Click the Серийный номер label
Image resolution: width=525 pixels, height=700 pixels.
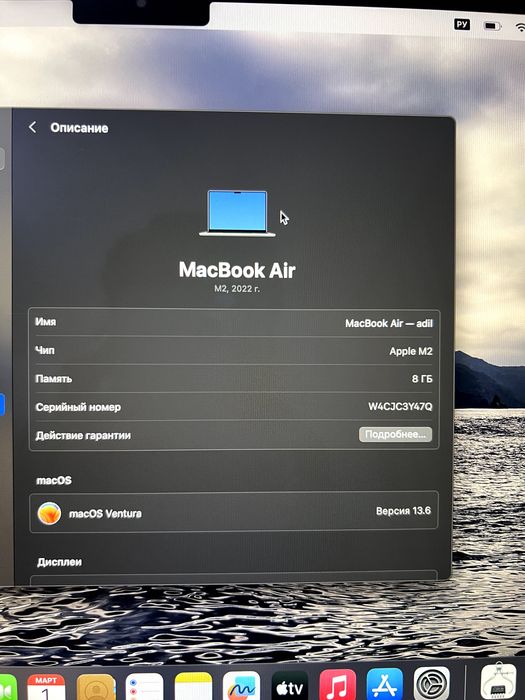coord(78,407)
